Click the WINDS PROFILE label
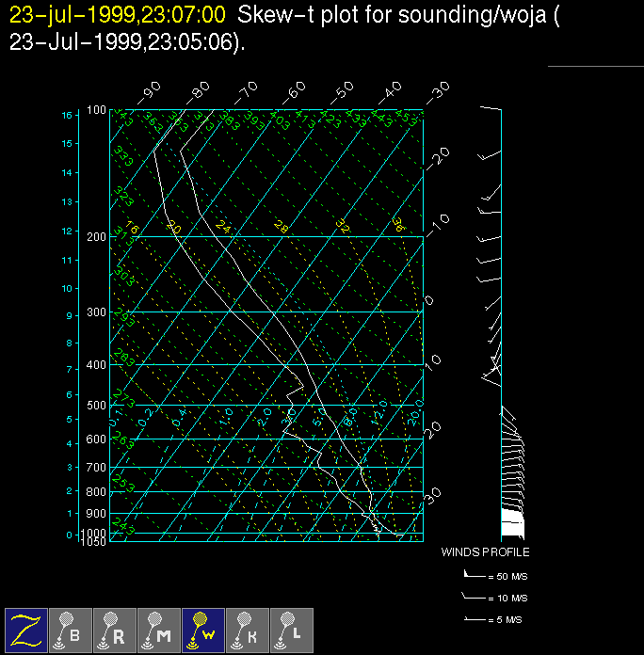 (485, 552)
